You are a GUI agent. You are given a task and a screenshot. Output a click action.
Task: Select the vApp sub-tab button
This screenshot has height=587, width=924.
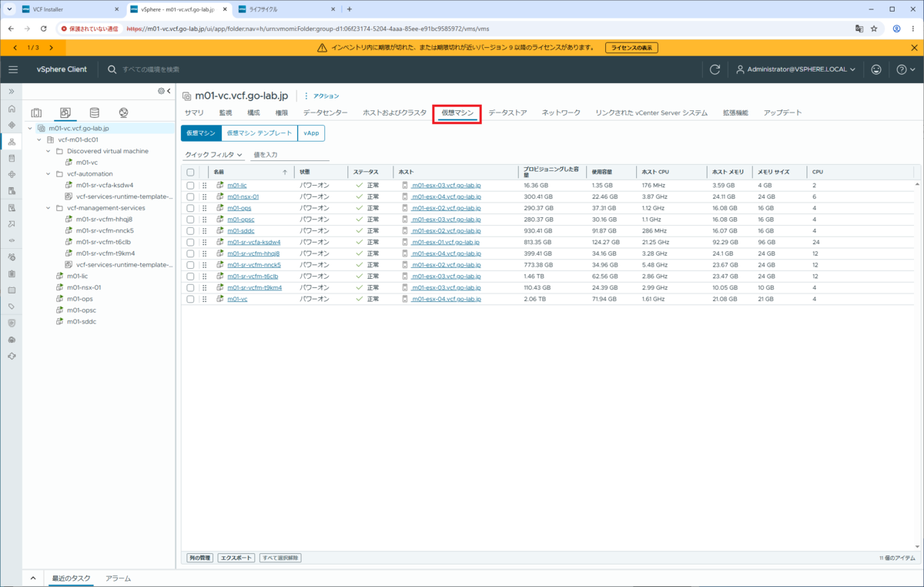(311, 133)
